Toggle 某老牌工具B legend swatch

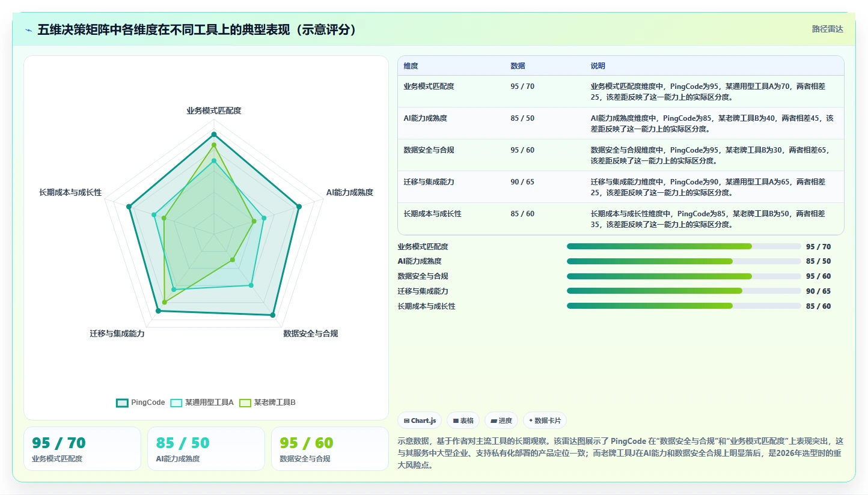245,402
